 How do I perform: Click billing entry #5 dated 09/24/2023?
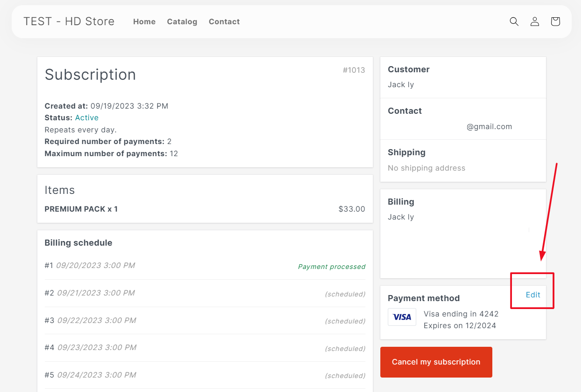(90, 375)
